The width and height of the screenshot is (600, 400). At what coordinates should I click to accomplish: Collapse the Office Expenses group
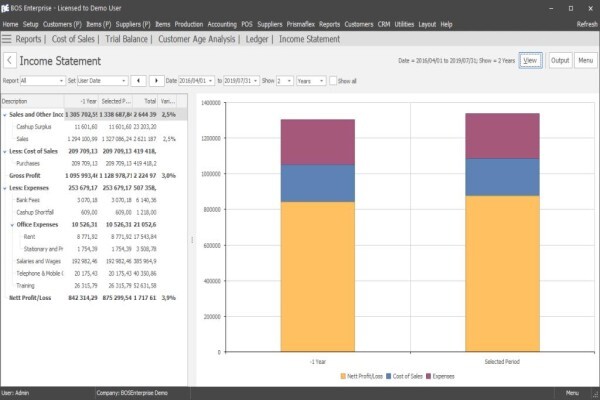click(12, 225)
